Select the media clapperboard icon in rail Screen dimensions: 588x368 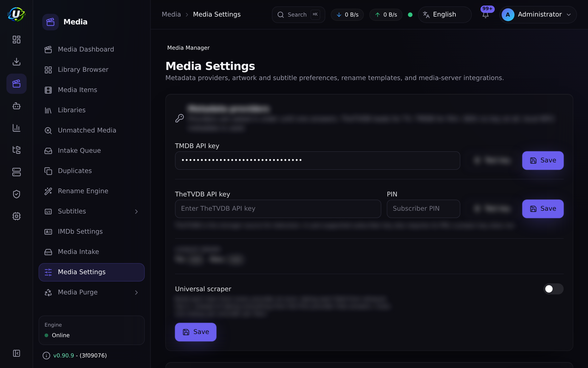[x=16, y=84]
